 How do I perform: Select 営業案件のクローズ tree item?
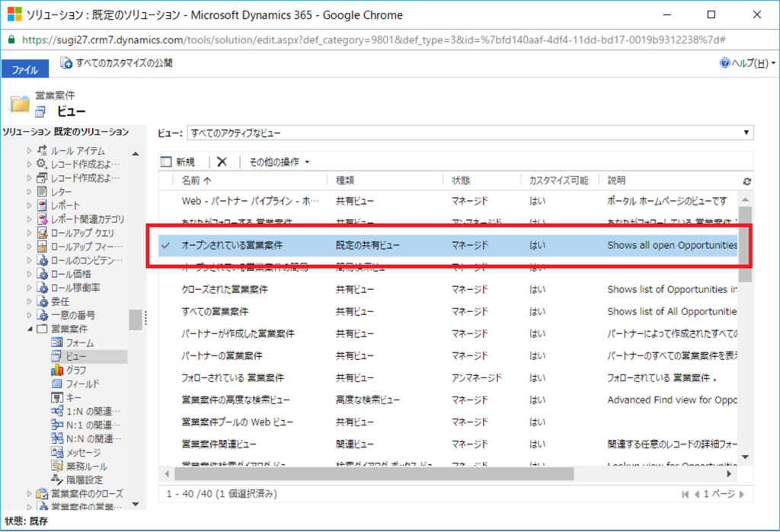point(79,494)
